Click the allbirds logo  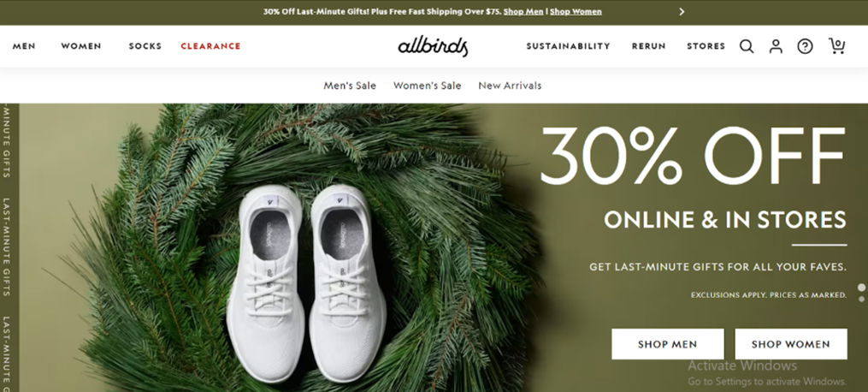433,46
